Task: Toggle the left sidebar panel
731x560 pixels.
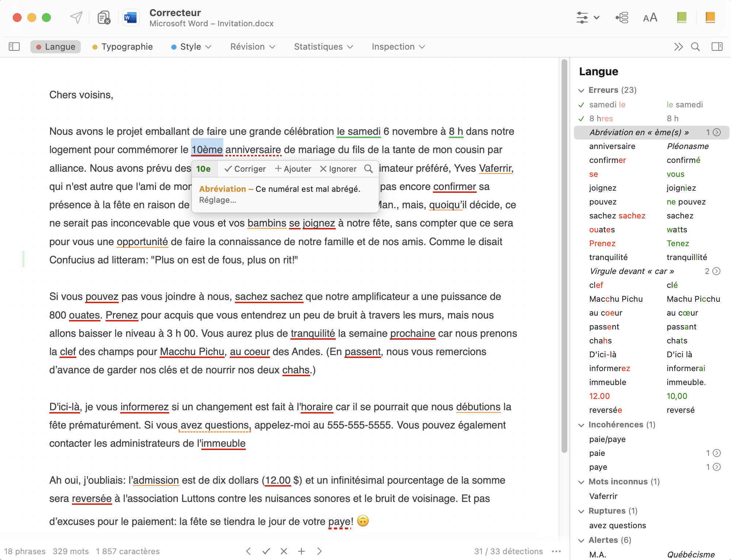Action: click(x=14, y=47)
